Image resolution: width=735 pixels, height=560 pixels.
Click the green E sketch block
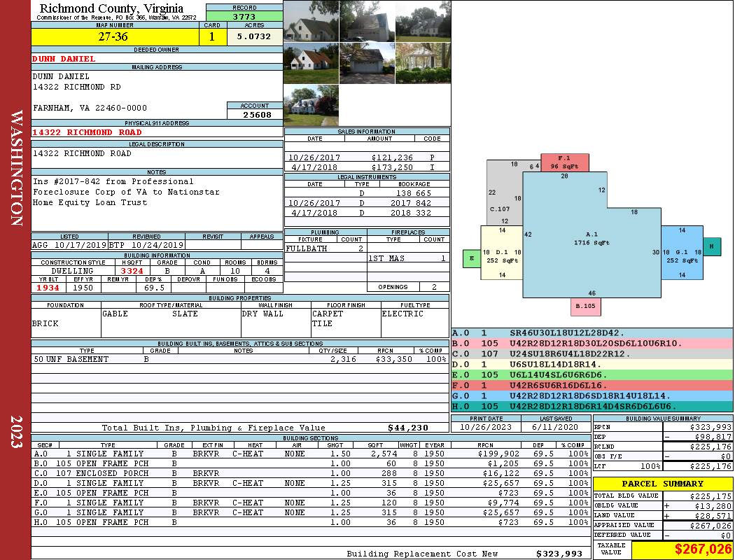pyautogui.click(x=472, y=259)
